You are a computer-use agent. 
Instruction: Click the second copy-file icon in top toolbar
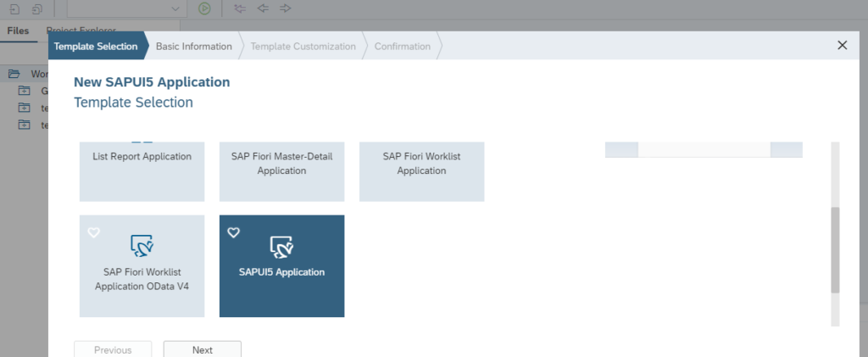[37, 8]
